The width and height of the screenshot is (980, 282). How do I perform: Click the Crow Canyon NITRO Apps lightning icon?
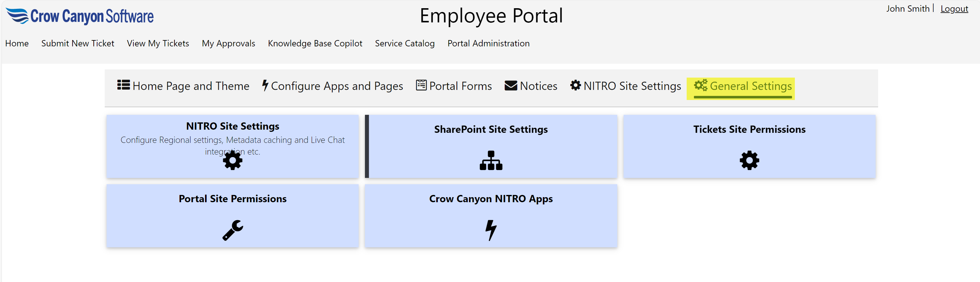[491, 230]
